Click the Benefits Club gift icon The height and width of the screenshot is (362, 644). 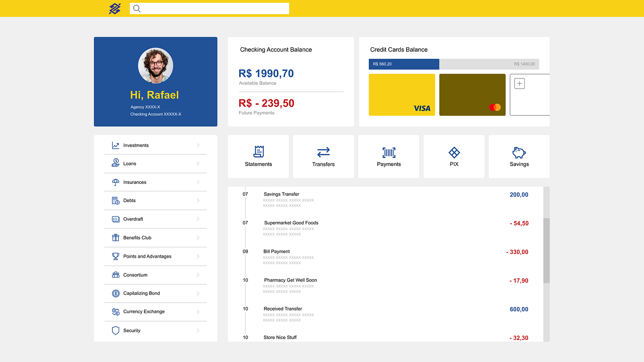[x=115, y=238]
